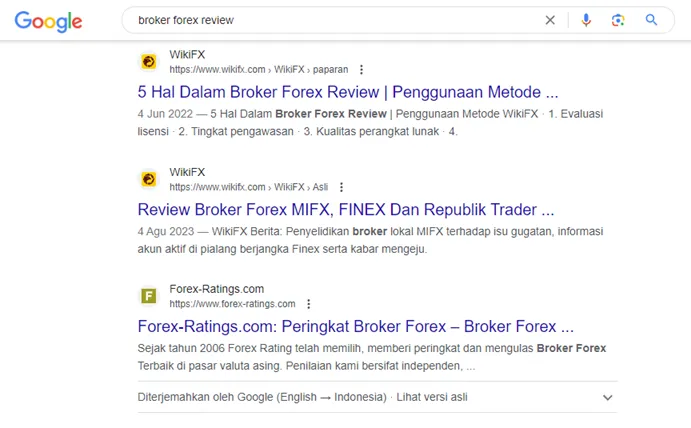Image resolution: width=691 pixels, height=428 pixels.
Task: Start voice search with the microphone icon
Action: tap(586, 20)
